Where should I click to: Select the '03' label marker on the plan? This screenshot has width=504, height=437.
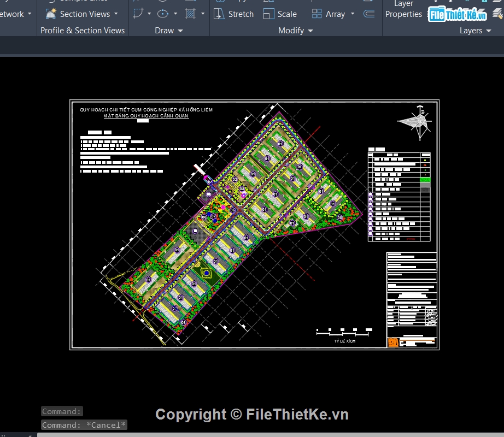242,188
